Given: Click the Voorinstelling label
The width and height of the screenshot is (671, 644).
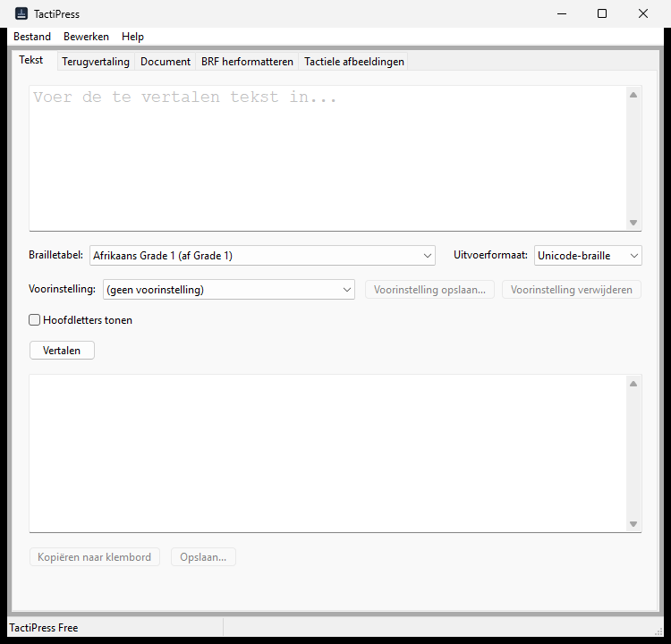Looking at the screenshot, I should 62,289.
